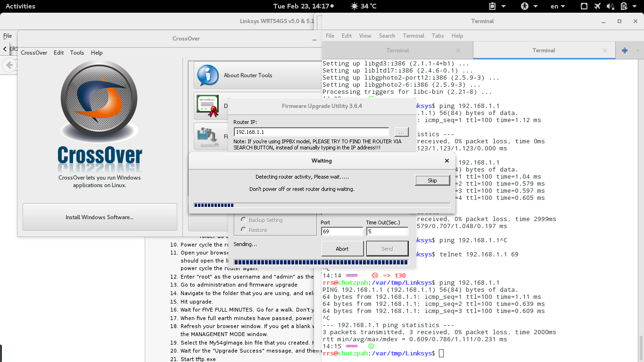Open CrossOver's Help menu
The image size is (644, 362).
[x=97, y=53]
